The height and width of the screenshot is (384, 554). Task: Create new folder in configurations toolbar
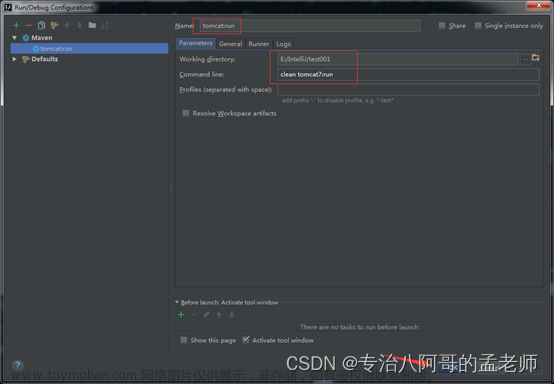click(92, 25)
